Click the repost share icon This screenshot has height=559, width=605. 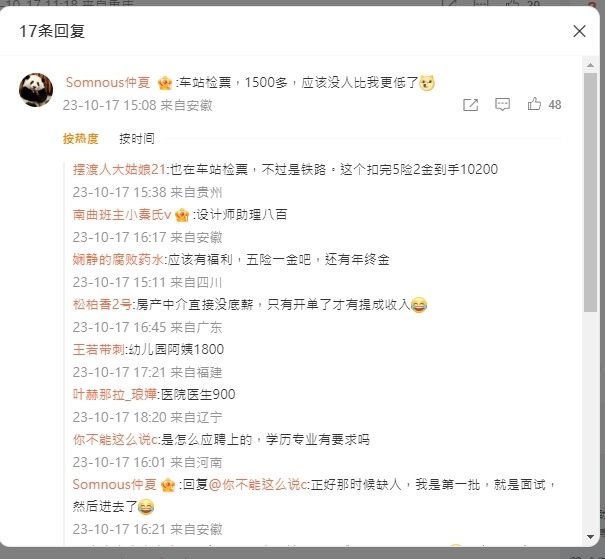[x=470, y=105]
